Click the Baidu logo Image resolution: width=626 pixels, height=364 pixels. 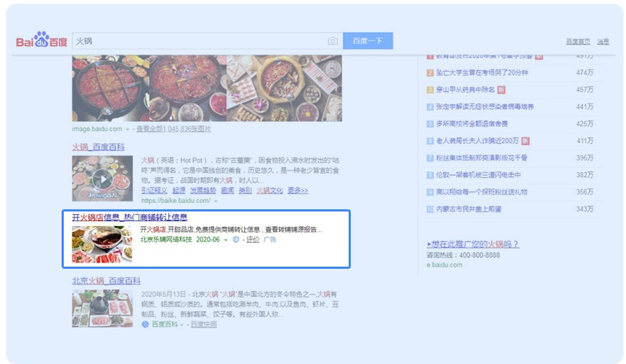[x=41, y=41]
